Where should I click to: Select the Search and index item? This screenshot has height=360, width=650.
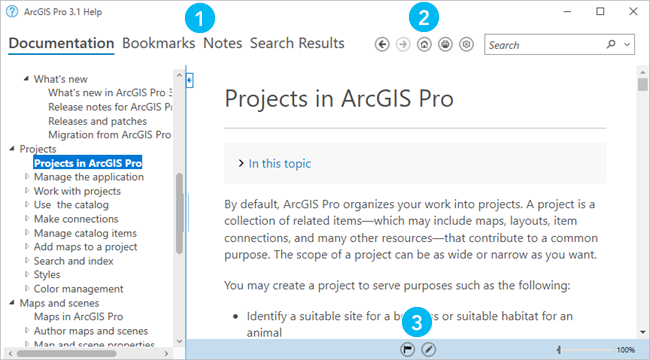(73, 261)
